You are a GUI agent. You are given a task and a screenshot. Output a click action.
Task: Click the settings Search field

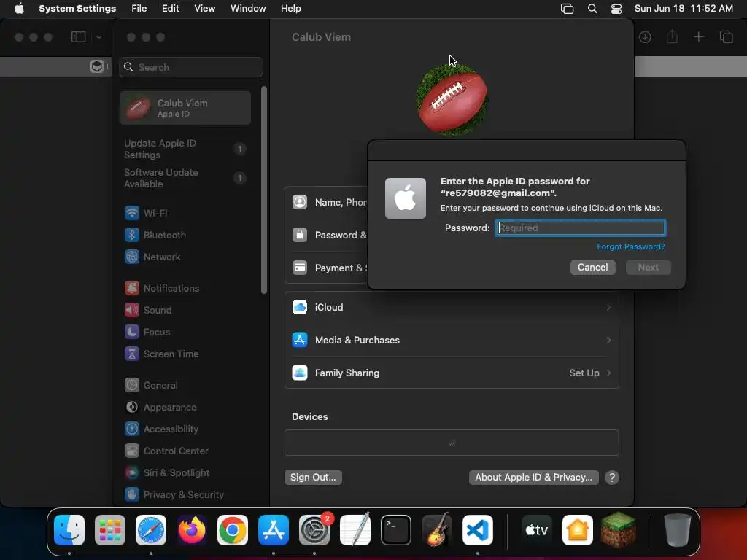pos(190,67)
